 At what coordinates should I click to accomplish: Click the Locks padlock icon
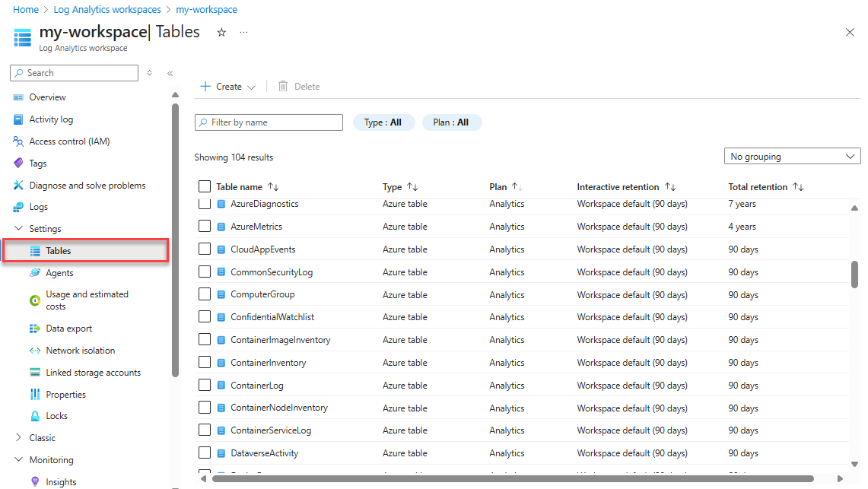[x=34, y=416]
